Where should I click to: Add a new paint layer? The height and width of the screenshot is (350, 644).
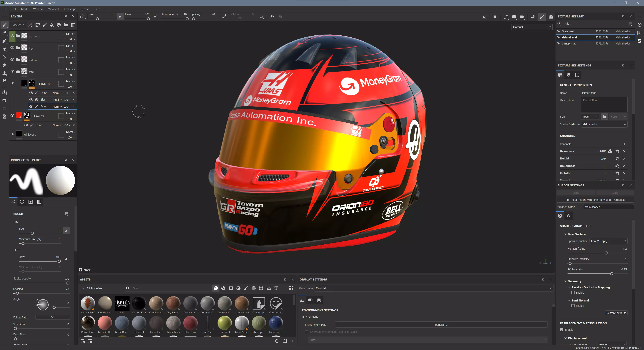[x=44, y=25]
